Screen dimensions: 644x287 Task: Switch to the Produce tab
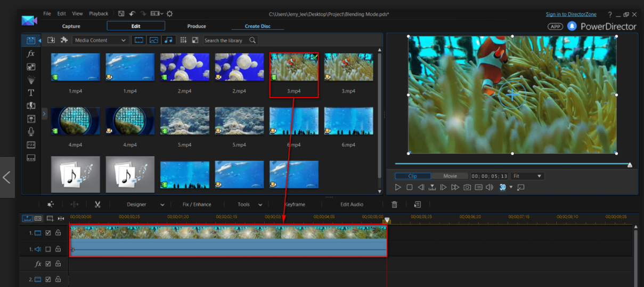[197, 26]
